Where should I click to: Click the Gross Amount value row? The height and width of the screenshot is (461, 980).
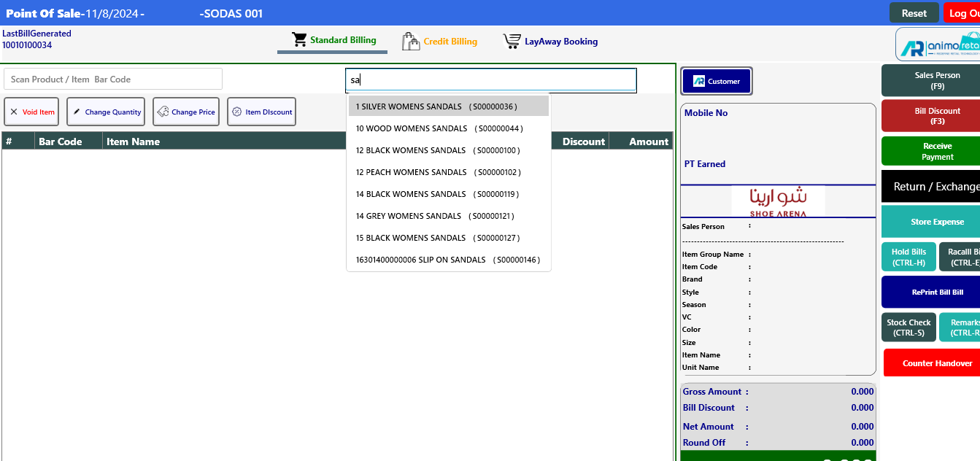pos(778,392)
